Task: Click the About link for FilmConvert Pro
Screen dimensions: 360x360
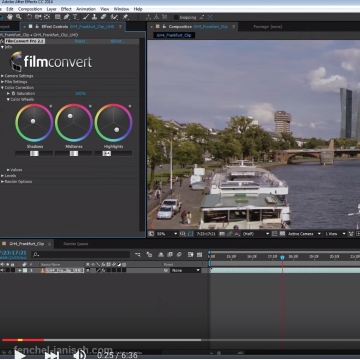Action: pos(117,41)
